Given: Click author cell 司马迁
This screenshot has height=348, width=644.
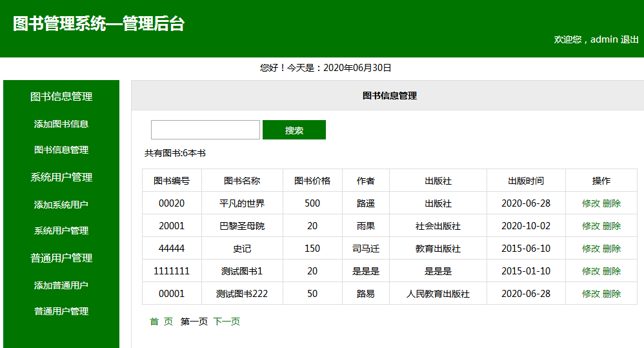Looking at the screenshot, I should point(365,249).
